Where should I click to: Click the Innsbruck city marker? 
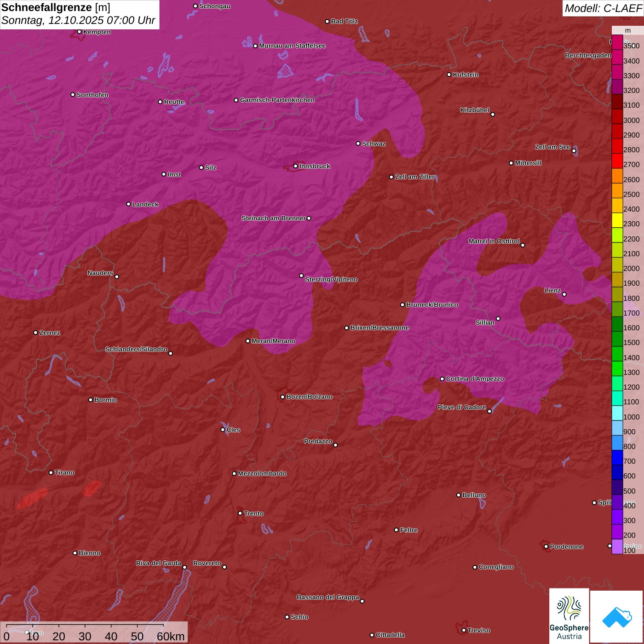pos(295,166)
